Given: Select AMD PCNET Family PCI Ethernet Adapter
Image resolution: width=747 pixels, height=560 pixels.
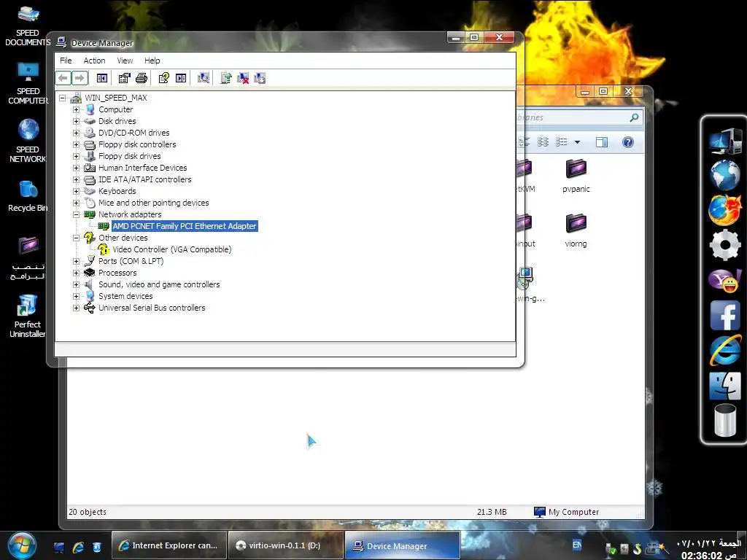Looking at the screenshot, I should 185,226.
